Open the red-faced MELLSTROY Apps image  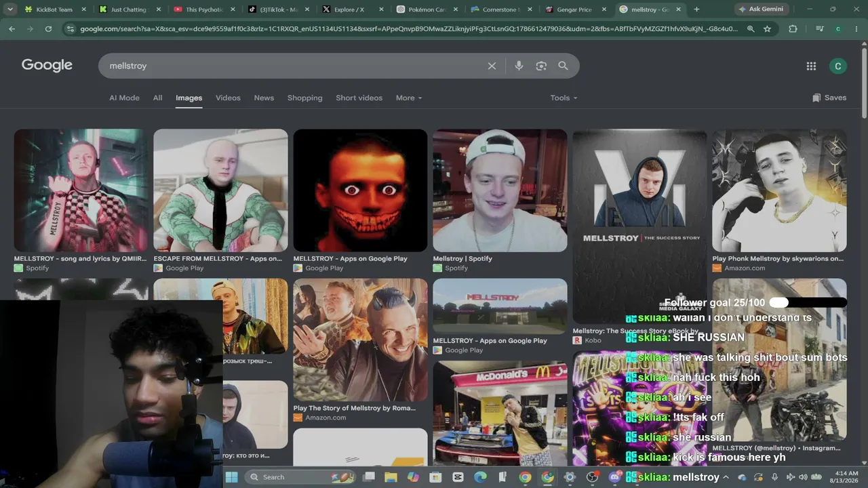click(x=360, y=190)
